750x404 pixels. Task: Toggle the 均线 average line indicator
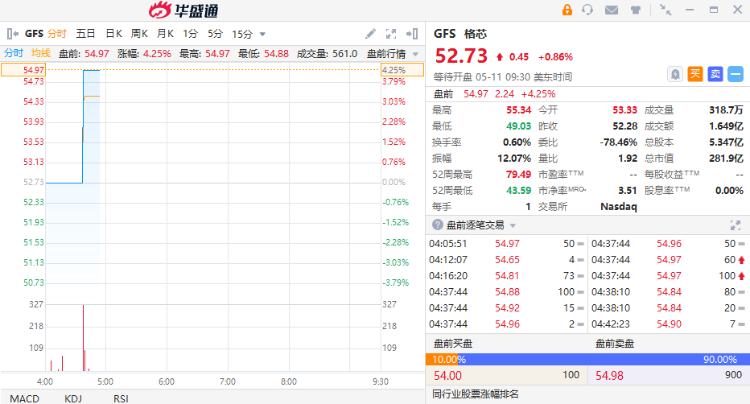40,53
